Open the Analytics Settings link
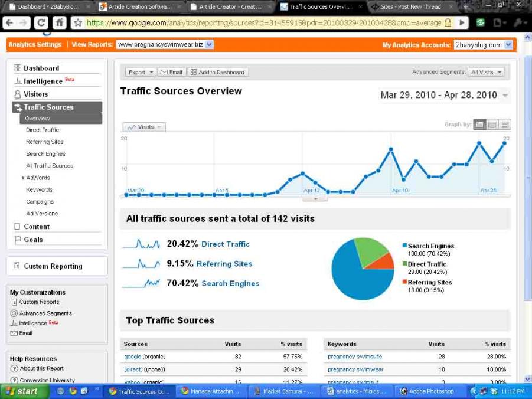This screenshot has width=532, height=399. (x=35, y=44)
